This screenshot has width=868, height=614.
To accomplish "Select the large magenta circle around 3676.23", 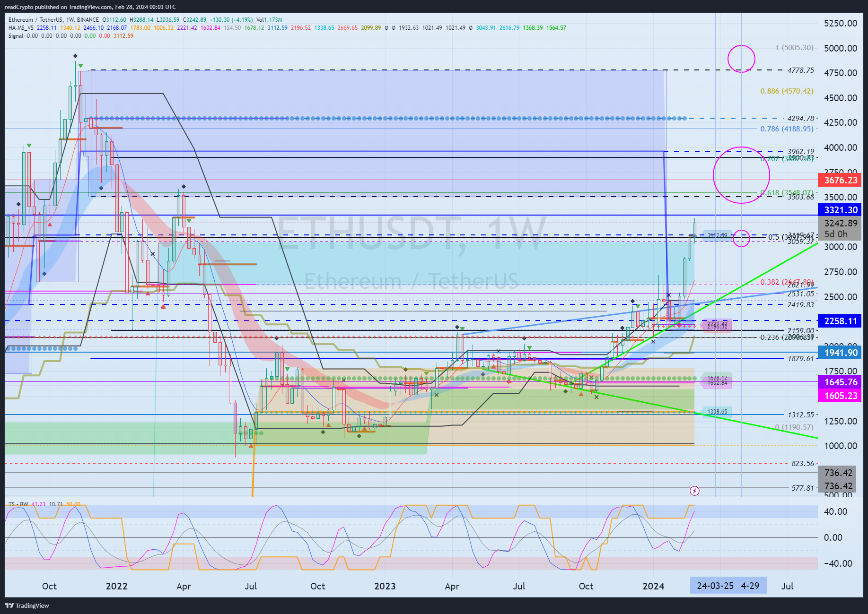I will (741, 175).
